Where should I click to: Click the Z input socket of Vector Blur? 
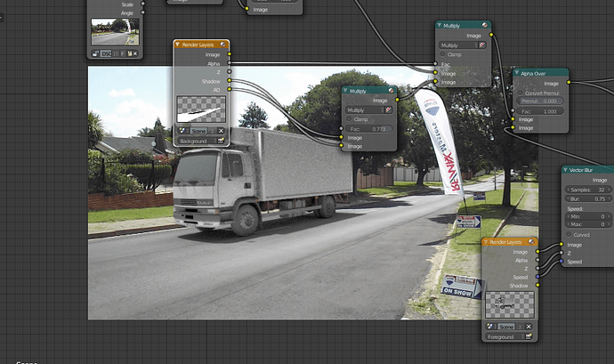point(561,253)
